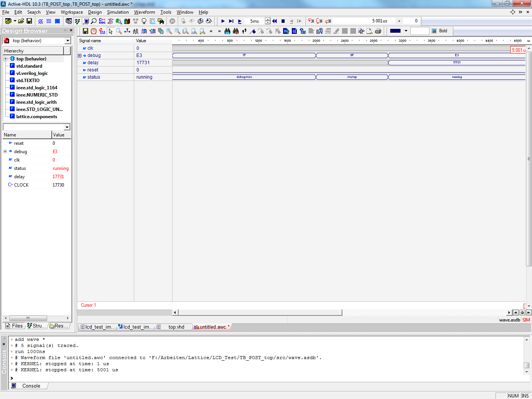
Task: Click the Hierarchy column header
Action: pyautogui.click(x=33, y=51)
